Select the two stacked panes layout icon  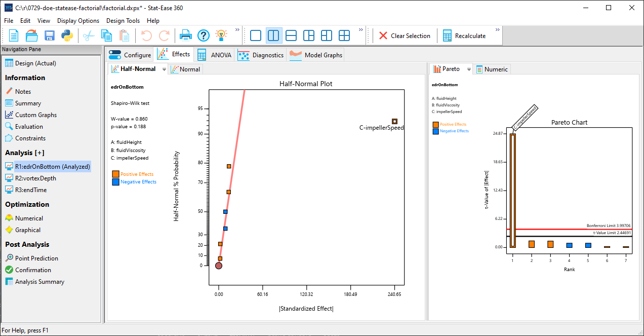tap(291, 35)
